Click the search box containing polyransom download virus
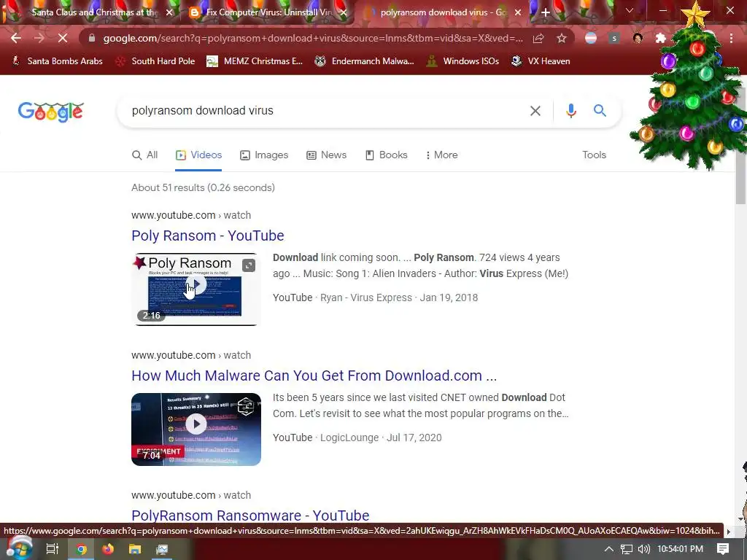 324,111
